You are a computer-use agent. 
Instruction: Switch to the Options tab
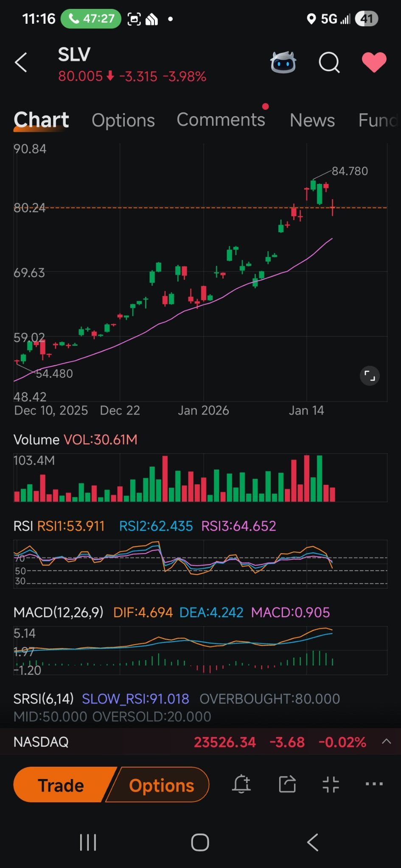pos(123,120)
